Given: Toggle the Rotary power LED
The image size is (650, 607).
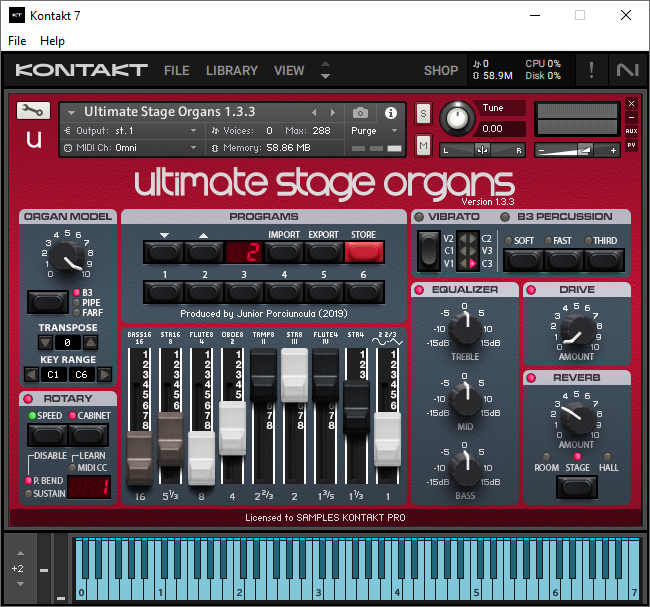Looking at the screenshot, I should (28, 399).
